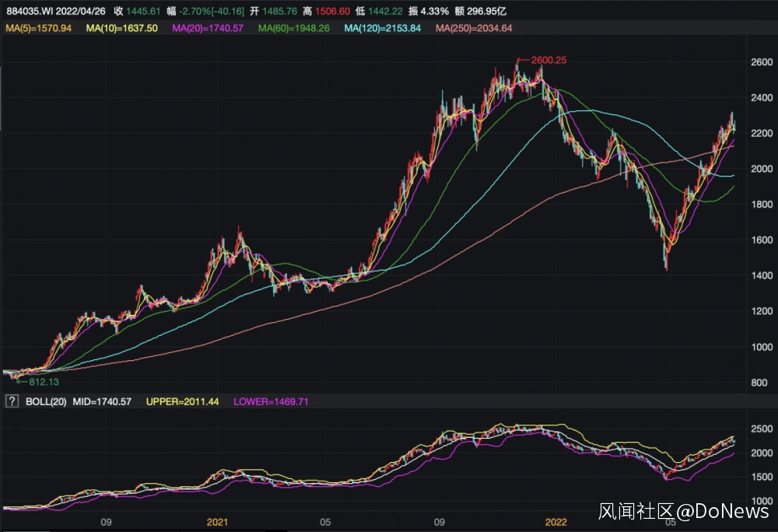The image size is (778, 532).
Task: Click the amplitude value 4.33%
Action: click(x=435, y=11)
